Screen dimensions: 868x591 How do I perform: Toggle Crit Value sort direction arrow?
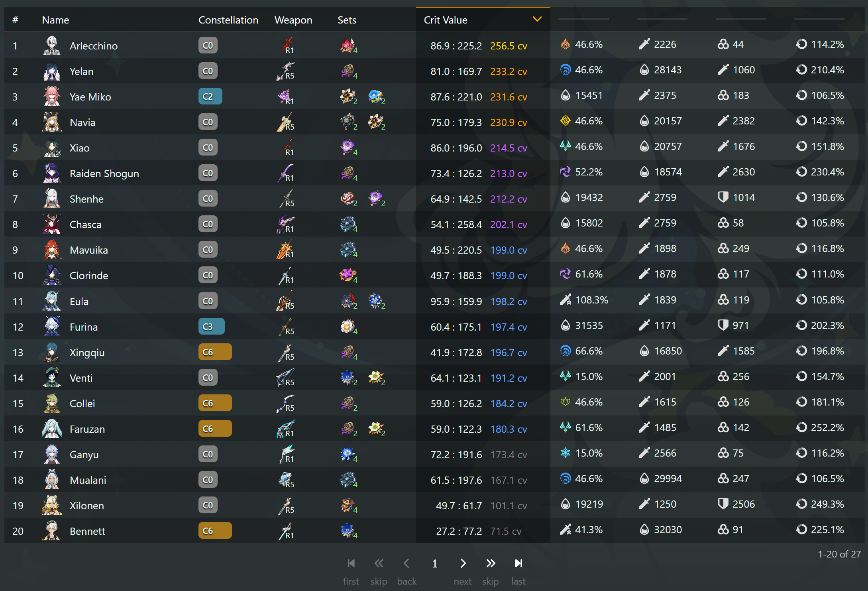tap(537, 19)
